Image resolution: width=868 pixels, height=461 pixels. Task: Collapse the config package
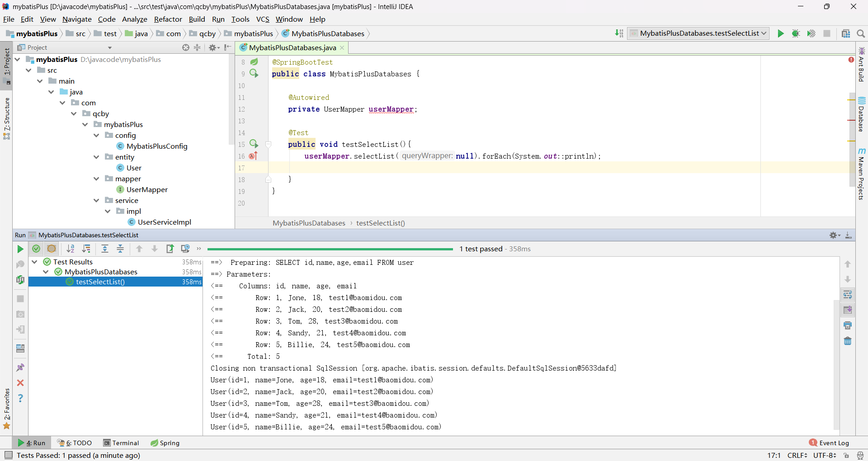[96, 135]
